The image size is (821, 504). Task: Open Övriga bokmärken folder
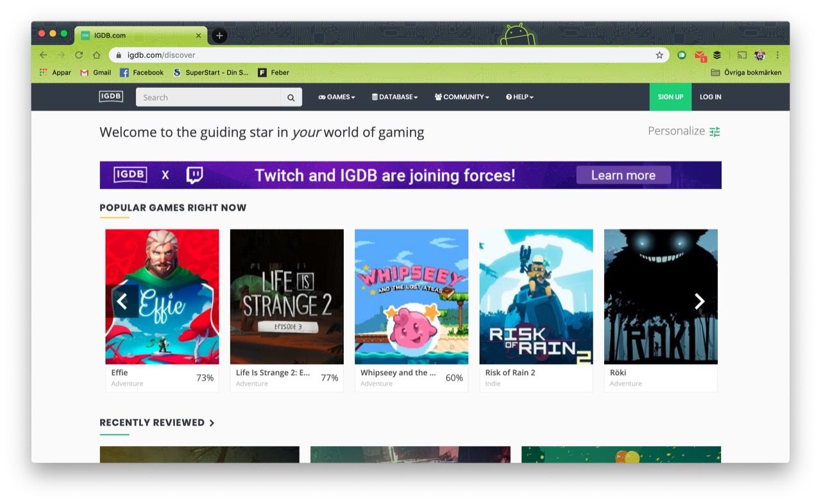(746, 72)
